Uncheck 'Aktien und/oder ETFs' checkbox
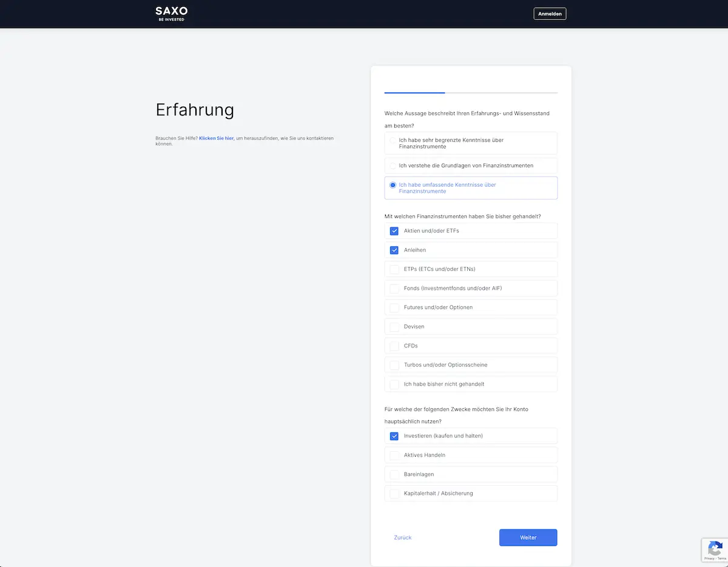The image size is (728, 567). tap(394, 231)
